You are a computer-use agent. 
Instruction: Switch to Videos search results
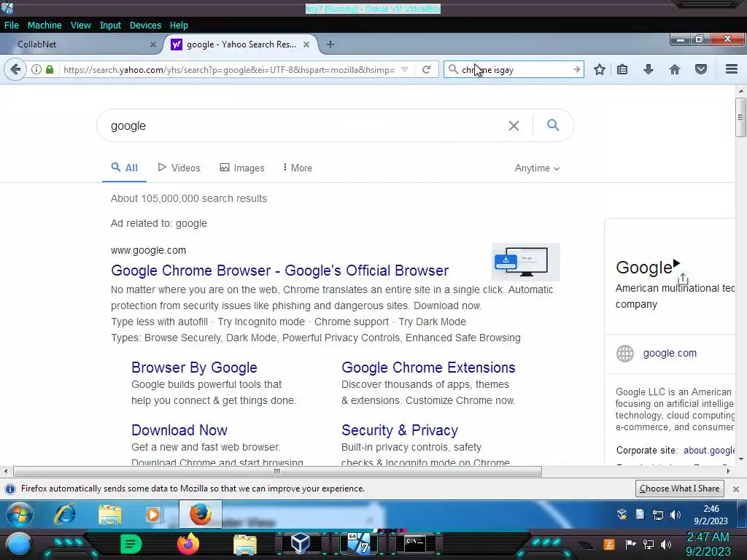tap(179, 168)
